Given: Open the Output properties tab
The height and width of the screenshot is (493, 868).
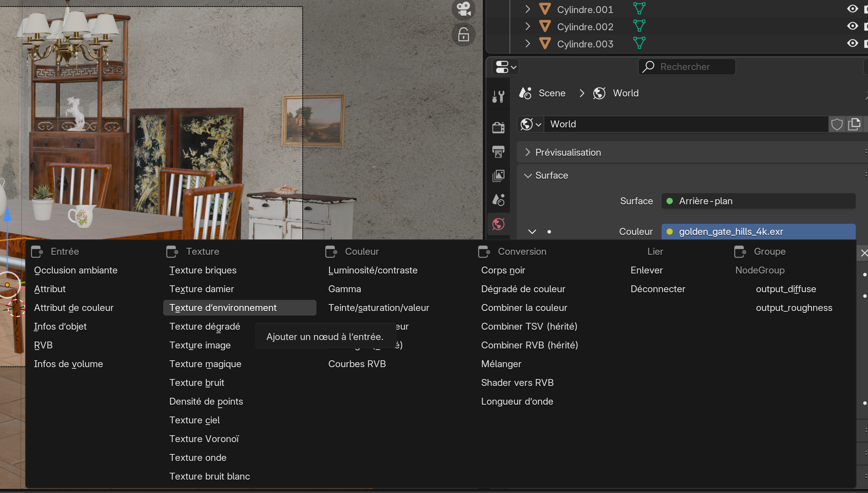Looking at the screenshot, I should [x=498, y=151].
